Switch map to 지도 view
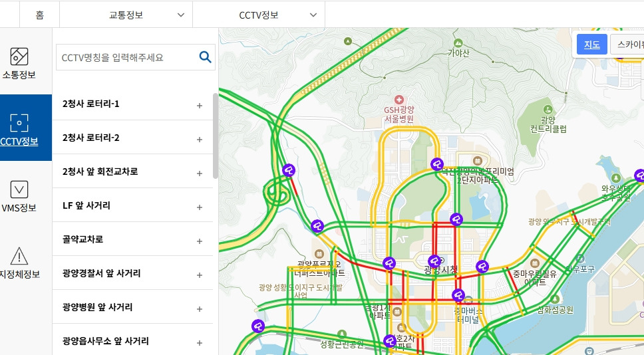Screen dimensions: 644x355 click(x=592, y=45)
